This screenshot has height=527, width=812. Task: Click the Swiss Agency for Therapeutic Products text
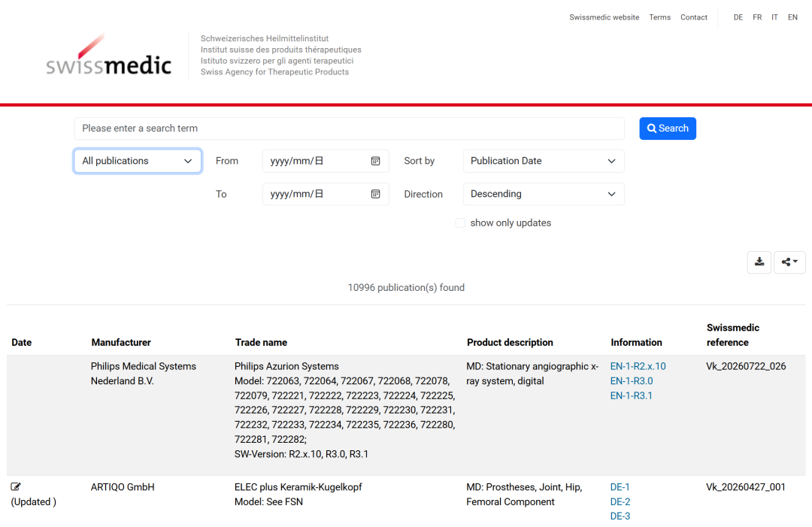coord(275,72)
